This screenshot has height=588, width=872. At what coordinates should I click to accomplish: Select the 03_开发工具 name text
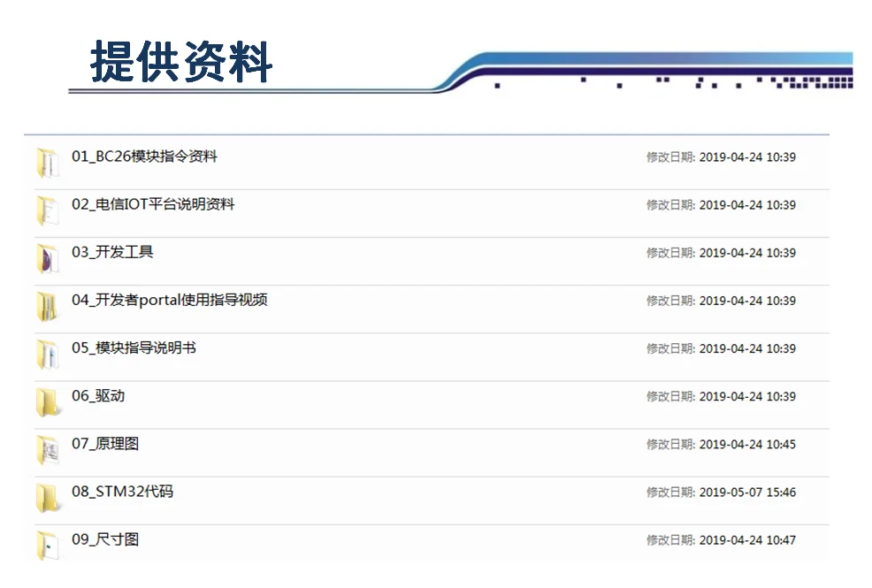[112, 252]
